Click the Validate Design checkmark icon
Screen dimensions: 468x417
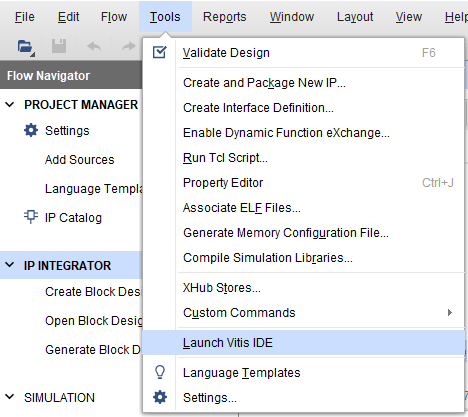pos(160,52)
